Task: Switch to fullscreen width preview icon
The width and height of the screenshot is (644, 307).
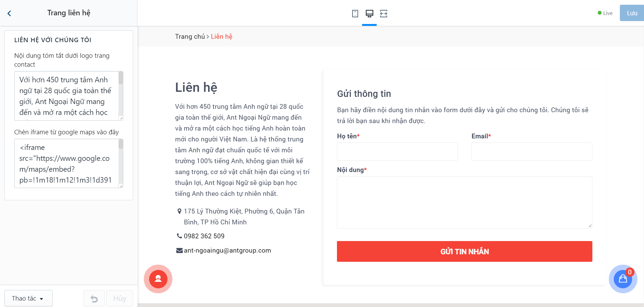Action: (x=383, y=14)
